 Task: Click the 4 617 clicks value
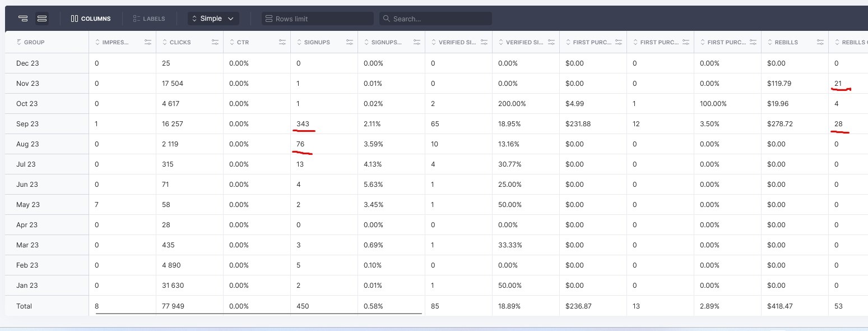pos(170,104)
